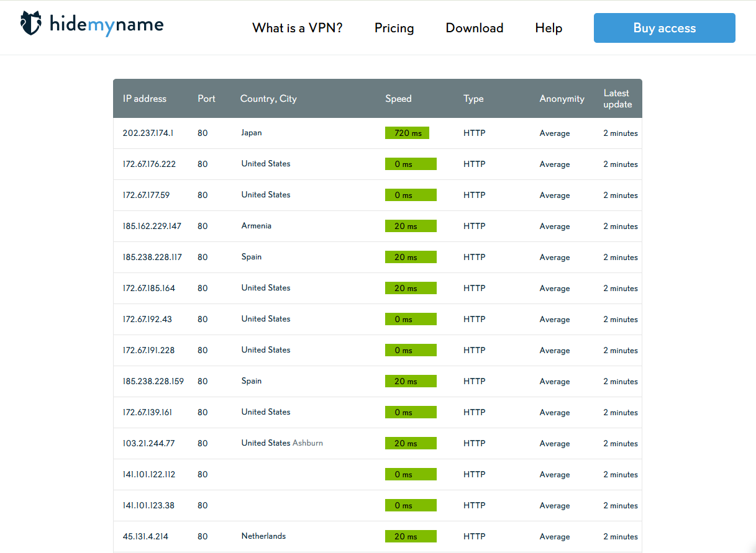
Task: Select IP address 172.67.177.59
Action: (x=146, y=195)
